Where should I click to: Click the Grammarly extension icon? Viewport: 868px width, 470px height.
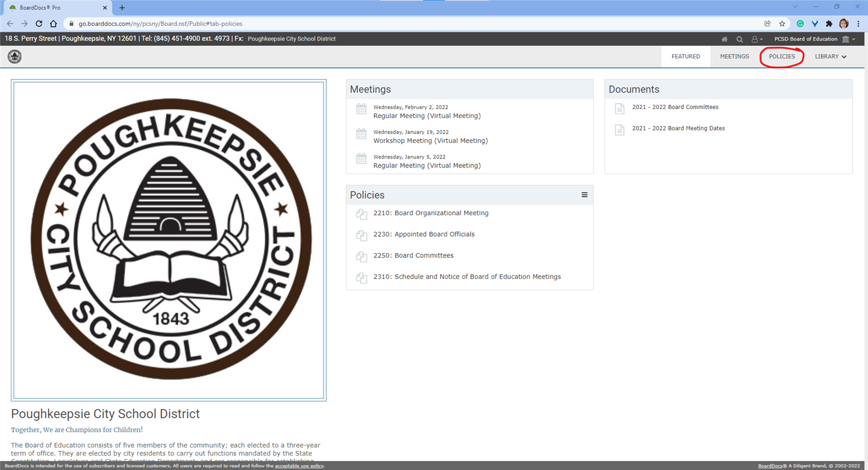tap(800, 23)
